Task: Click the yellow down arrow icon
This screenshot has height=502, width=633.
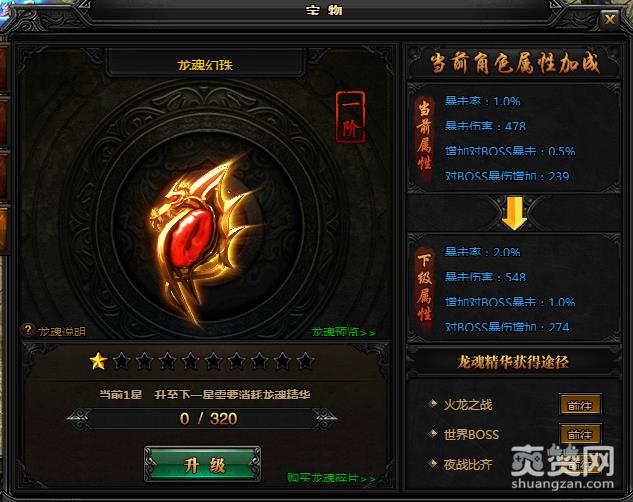Action: (514, 213)
